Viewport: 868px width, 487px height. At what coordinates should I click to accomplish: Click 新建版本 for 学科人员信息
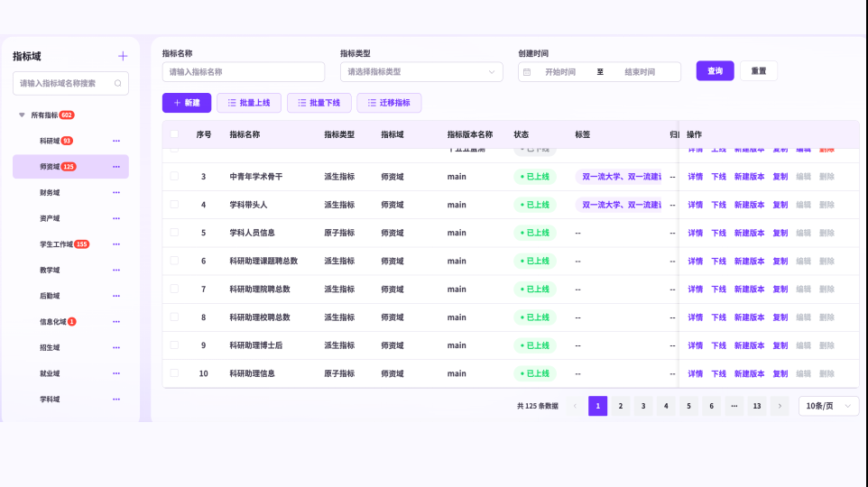coord(749,233)
